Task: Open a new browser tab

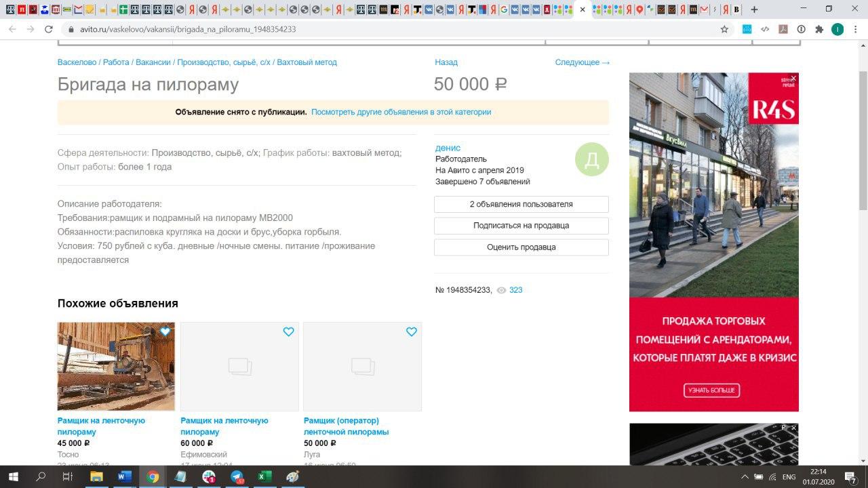Action: (x=754, y=9)
